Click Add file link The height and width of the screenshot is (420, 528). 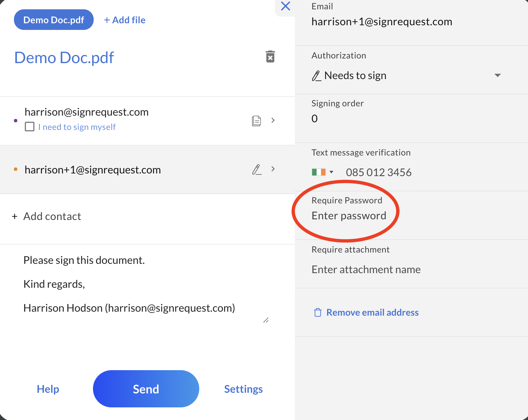click(x=125, y=20)
